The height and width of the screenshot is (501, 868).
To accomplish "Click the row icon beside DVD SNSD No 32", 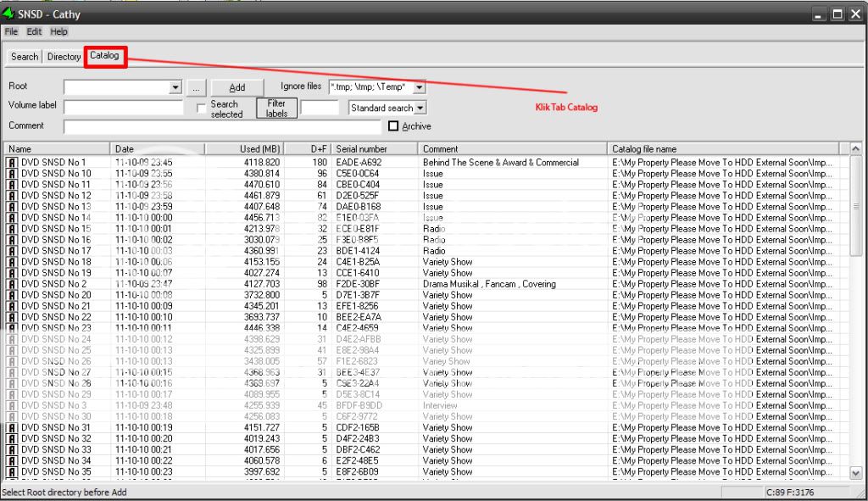I will (x=12, y=439).
